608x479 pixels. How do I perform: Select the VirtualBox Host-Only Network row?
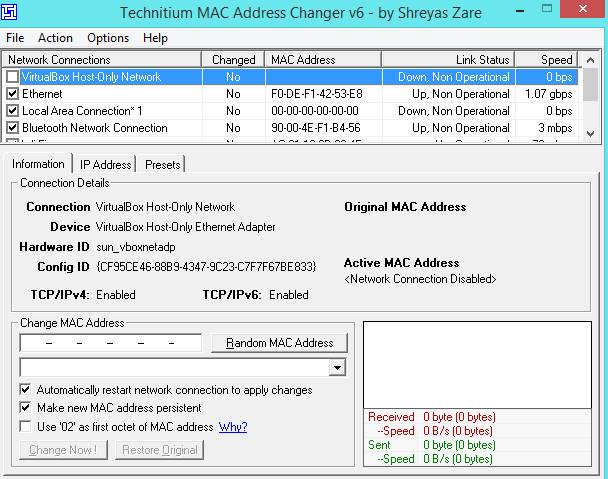coord(291,77)
